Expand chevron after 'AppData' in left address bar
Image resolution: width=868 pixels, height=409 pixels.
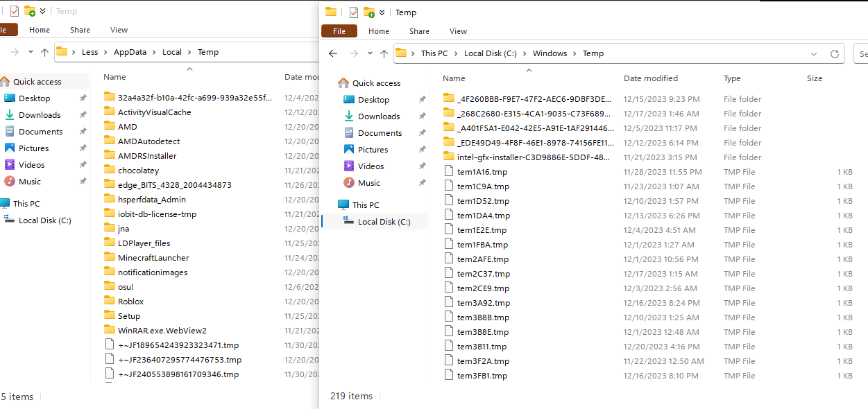tap(155, 52)
